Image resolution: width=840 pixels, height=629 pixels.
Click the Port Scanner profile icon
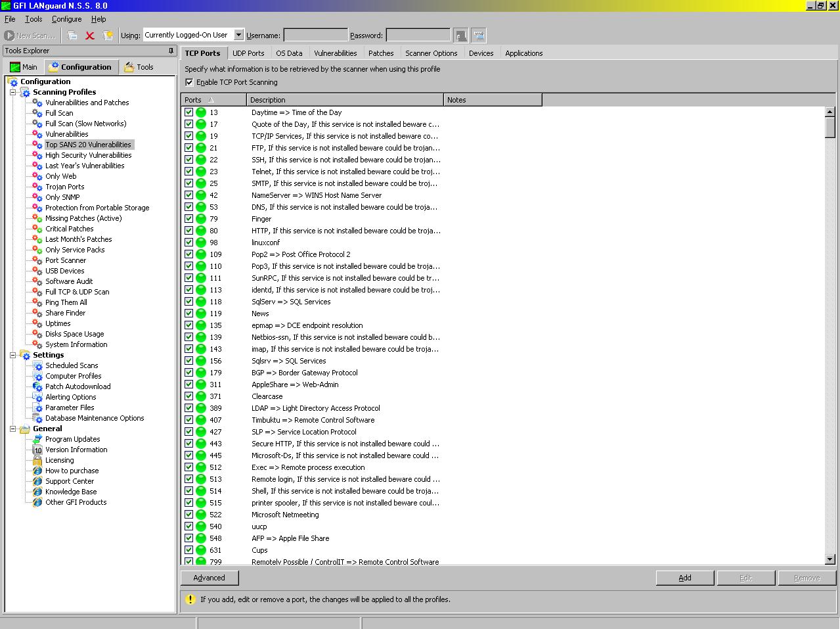[37, 260]
